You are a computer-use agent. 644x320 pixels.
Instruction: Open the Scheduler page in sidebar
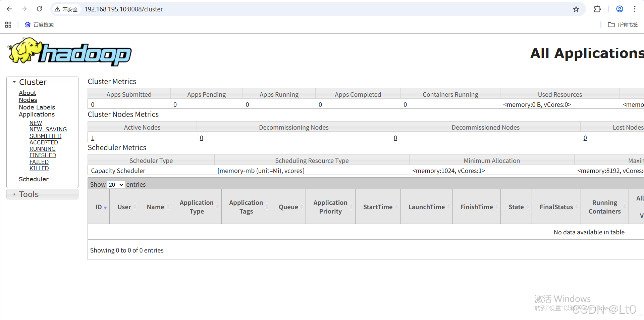click(x=34, y=179)
